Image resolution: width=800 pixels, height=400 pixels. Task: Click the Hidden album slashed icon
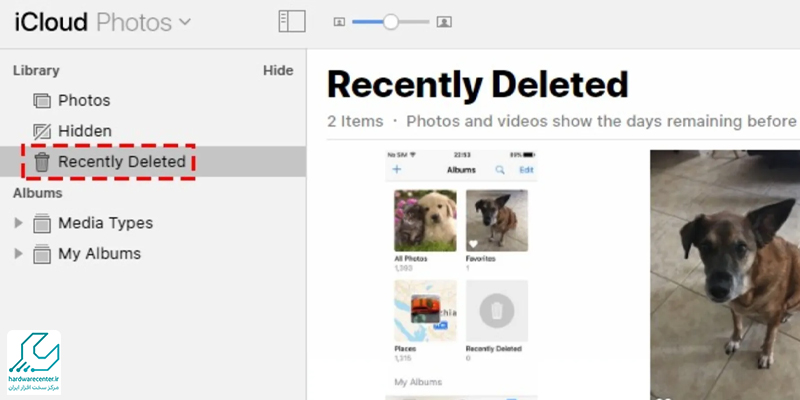click(x=42, y=132)
